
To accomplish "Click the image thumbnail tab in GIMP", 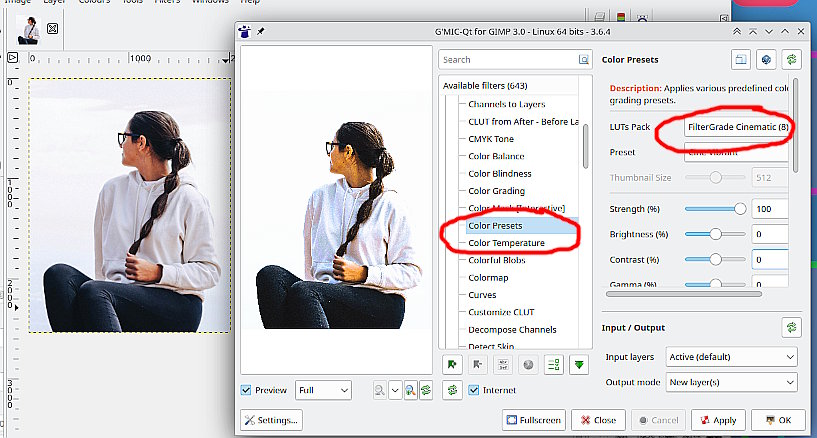I will (28, 30).
